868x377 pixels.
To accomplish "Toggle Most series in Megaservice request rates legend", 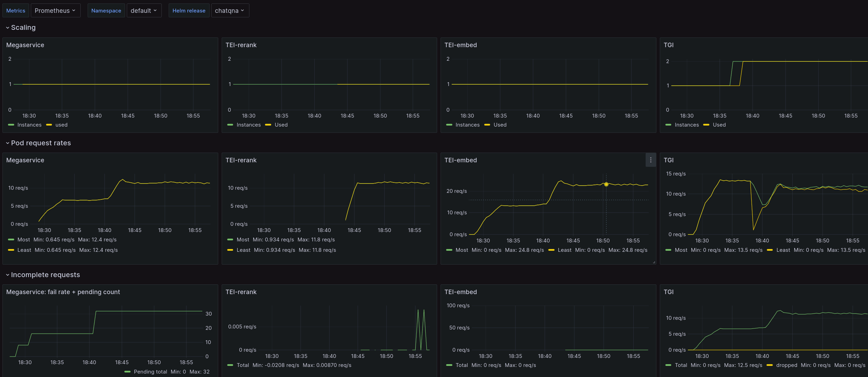I will (x=24, y=240).
